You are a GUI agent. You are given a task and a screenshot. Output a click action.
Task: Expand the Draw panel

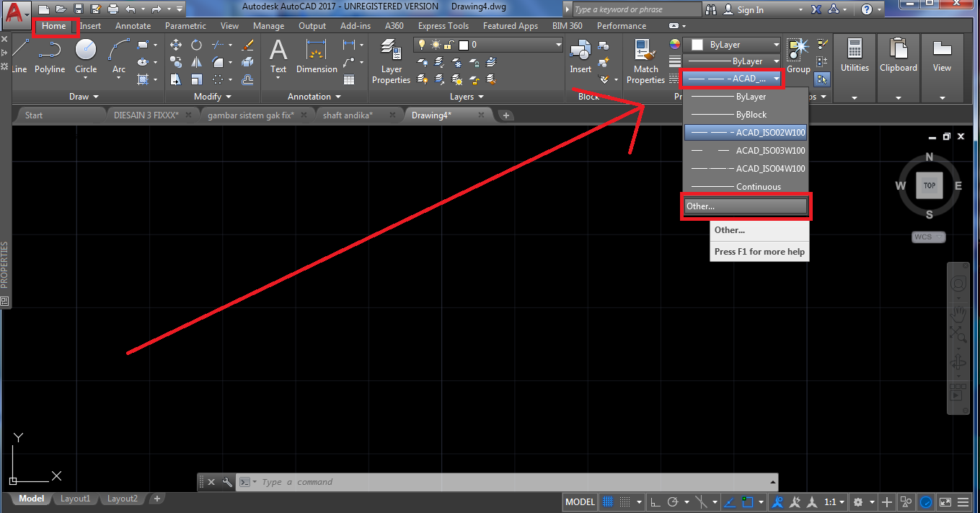tap(84, 97)
